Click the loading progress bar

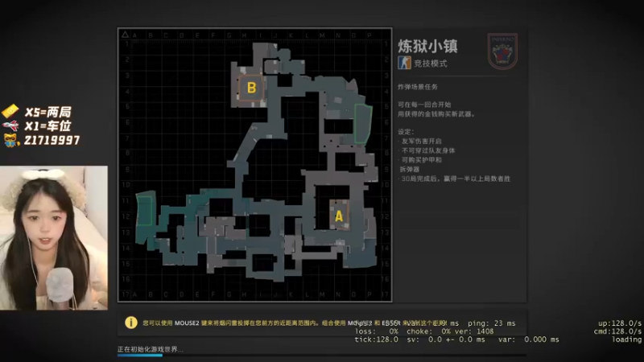point(321,355)
